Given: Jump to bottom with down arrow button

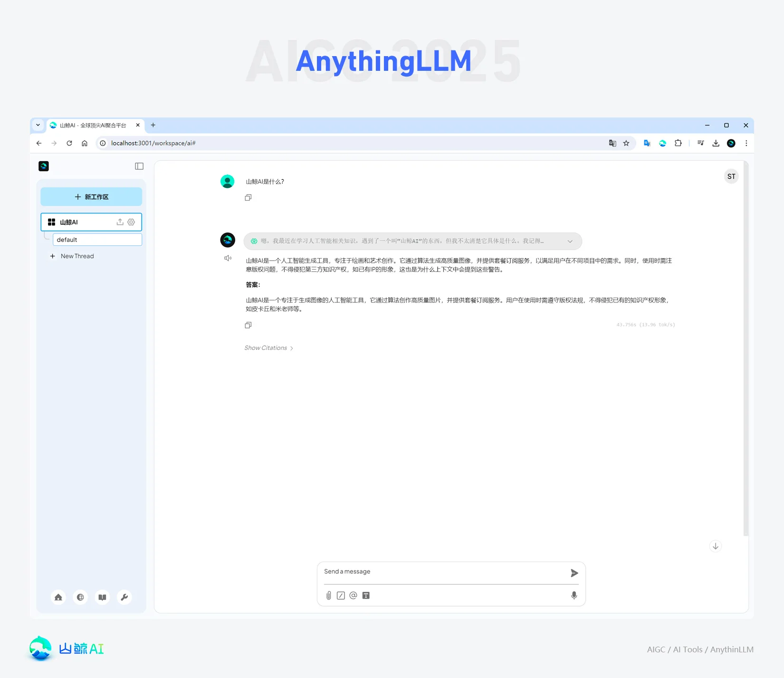Looking at the screenshot, I should (x=716, y=546).
